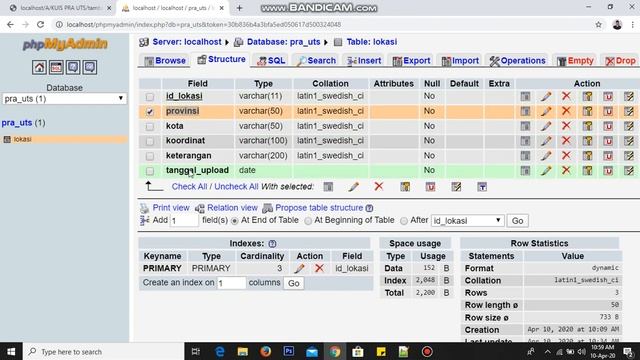Set primary key icon on koordinat row
The height and width of the screenshot is (360, 640).
(587, 141)
